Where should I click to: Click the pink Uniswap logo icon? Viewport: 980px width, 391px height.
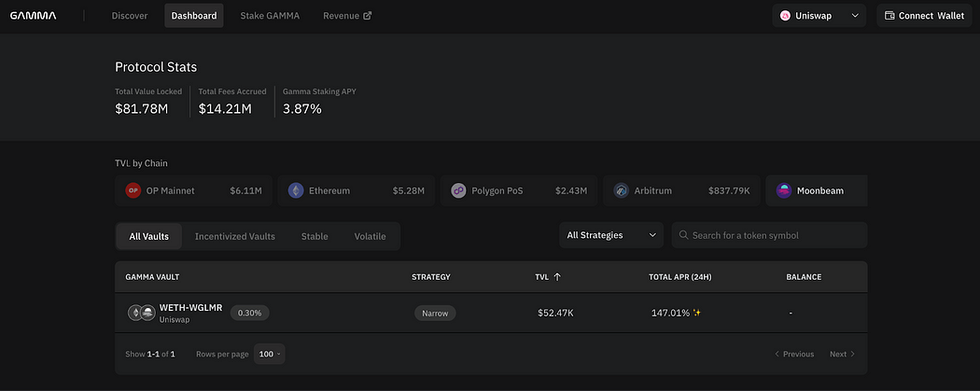click(785, 16)
